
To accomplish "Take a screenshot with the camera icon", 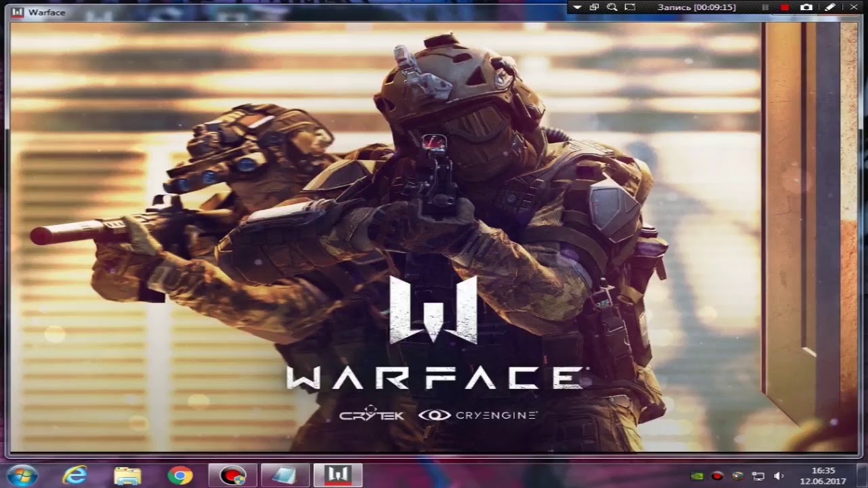I will tap(806, 7).
